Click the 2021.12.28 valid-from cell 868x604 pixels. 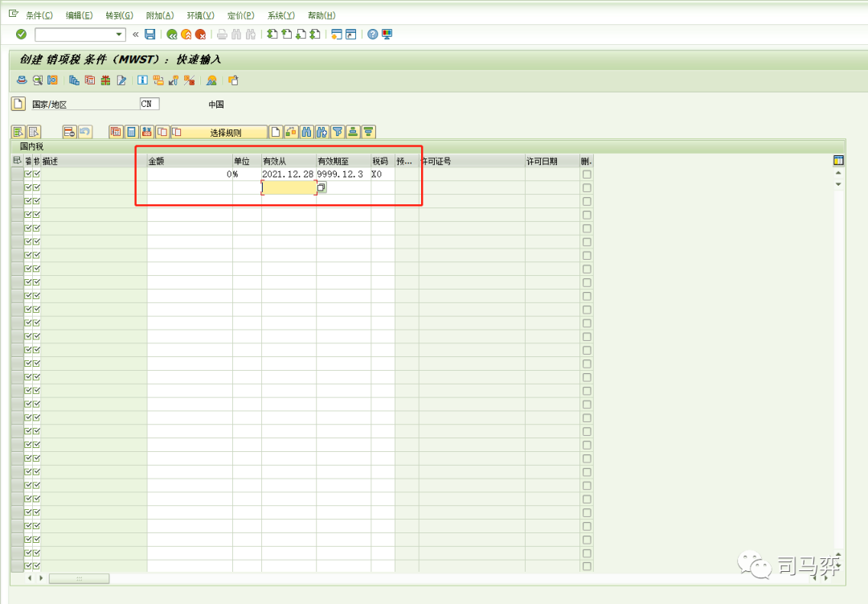(289, 174)
